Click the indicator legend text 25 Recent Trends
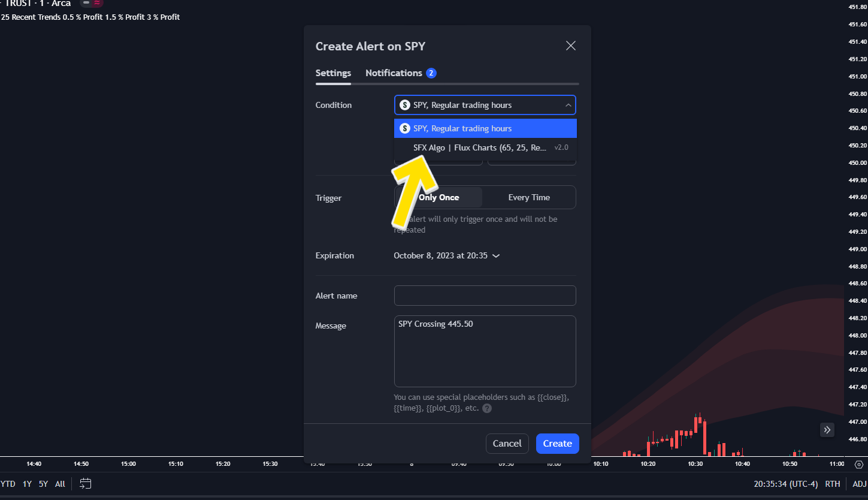The width and height of the screenshot is (868, 500). (x=31, y=17)
